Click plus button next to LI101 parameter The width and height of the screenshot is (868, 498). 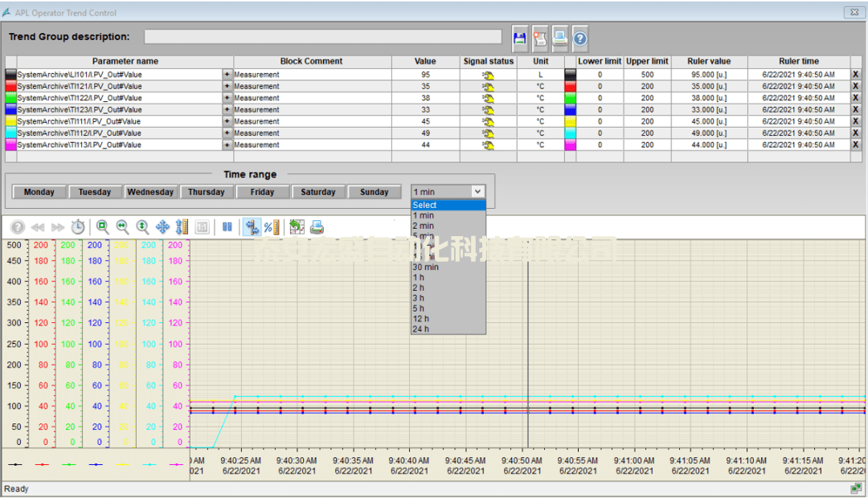point(227,75)
